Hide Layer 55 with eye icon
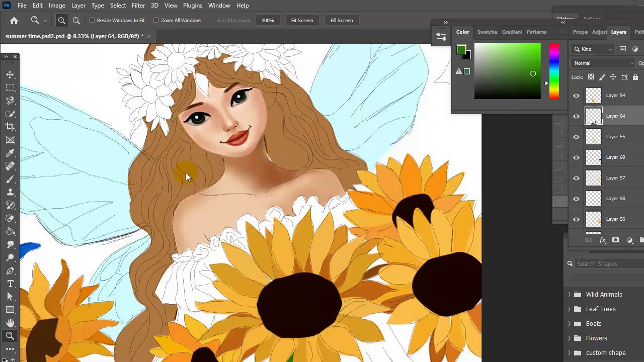 tap(577, 137)
